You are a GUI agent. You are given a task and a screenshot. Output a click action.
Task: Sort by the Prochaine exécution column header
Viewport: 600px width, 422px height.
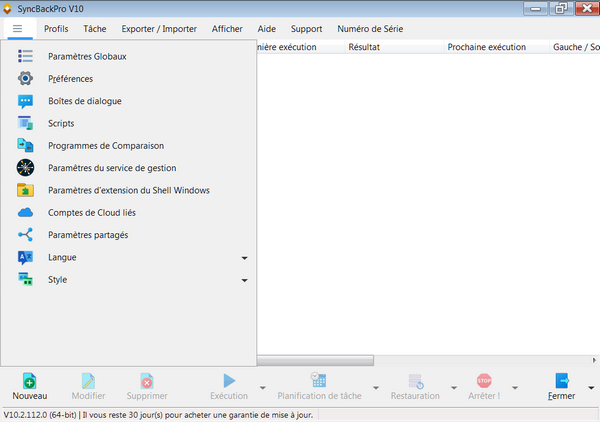pyautogui.click(x=496, y=47)
